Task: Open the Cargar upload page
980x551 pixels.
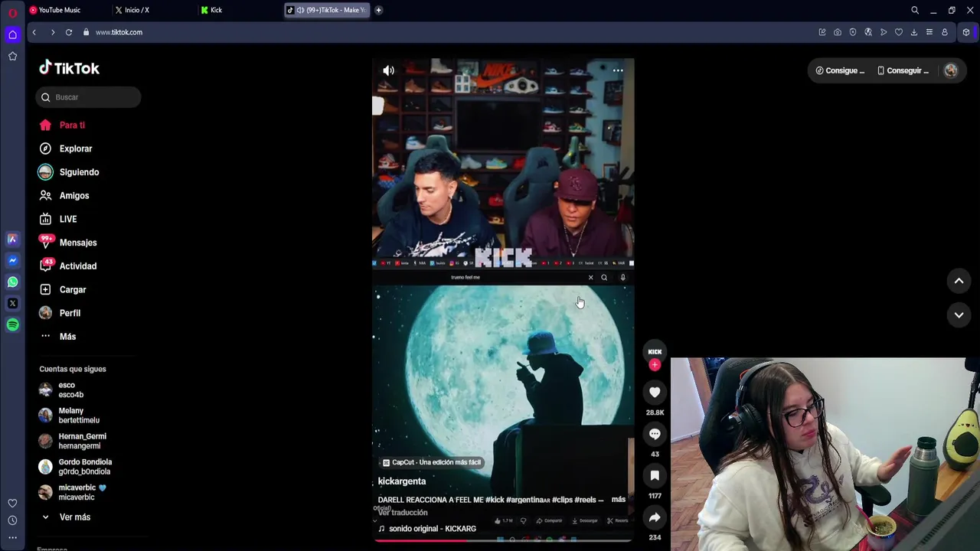Action: pyautogui.click(x=63, y=290)
